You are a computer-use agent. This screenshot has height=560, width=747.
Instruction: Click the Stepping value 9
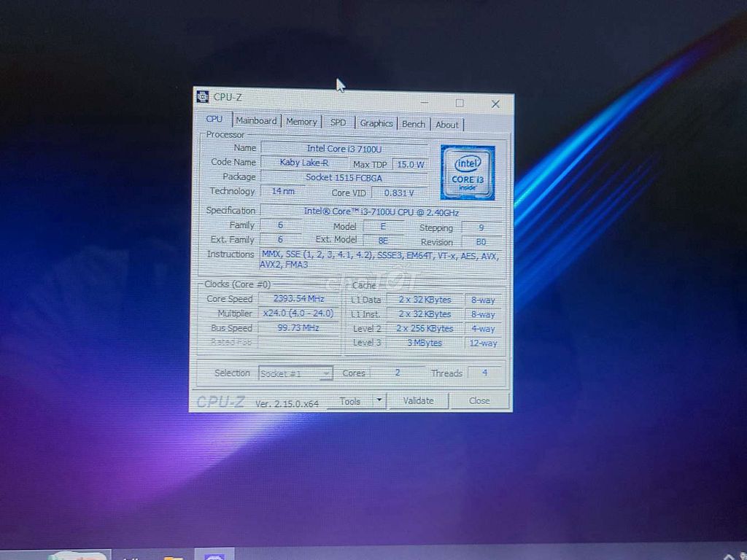(x=481, y=227)
